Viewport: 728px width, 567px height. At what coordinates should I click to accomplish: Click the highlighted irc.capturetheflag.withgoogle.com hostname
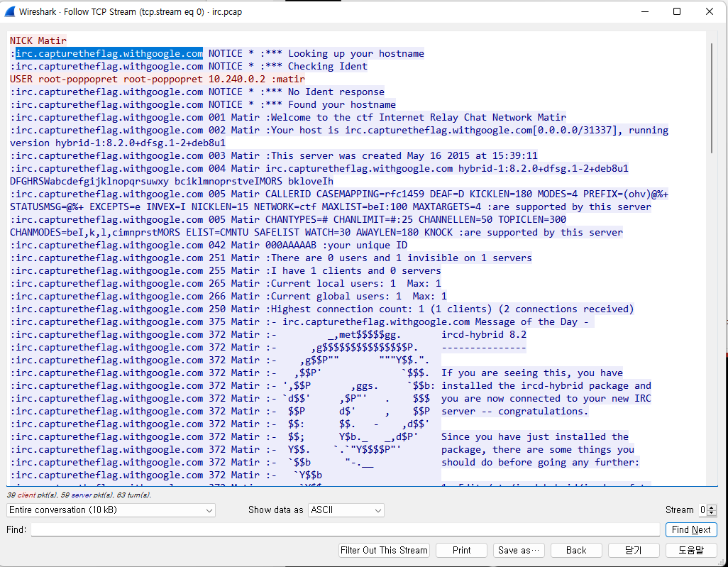[109, 53]
